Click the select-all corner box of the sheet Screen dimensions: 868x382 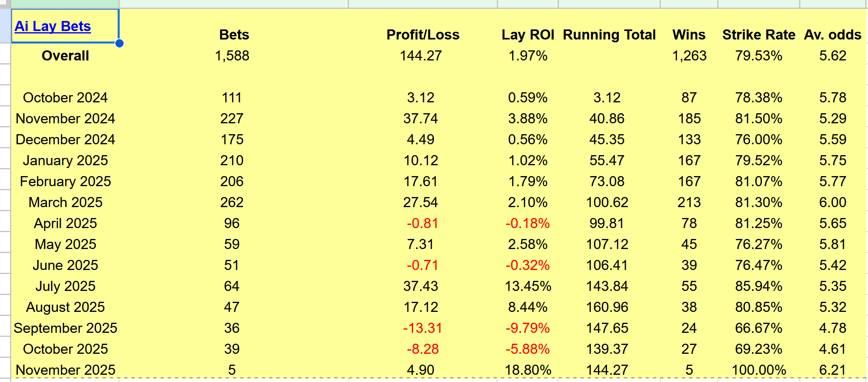pos(5,4)
